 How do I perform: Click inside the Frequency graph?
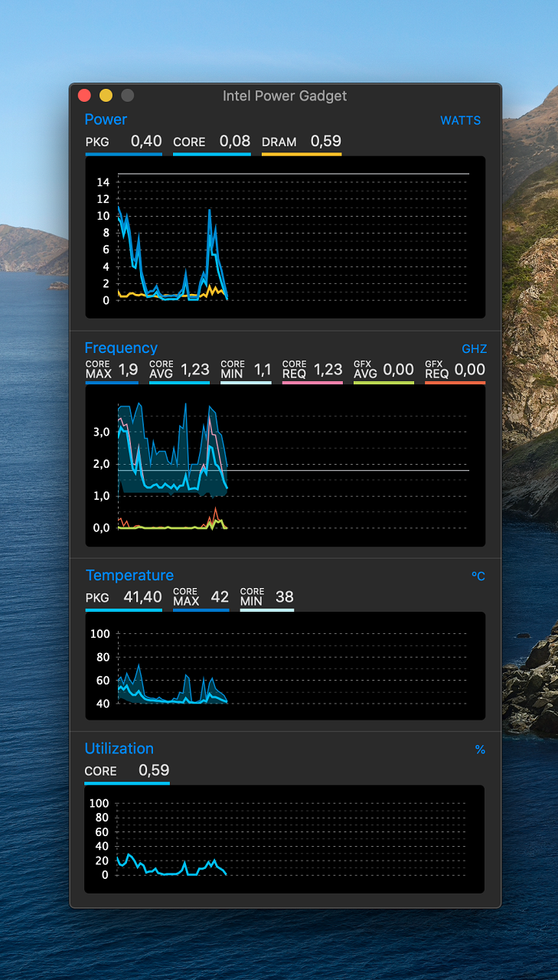point(285,465)
